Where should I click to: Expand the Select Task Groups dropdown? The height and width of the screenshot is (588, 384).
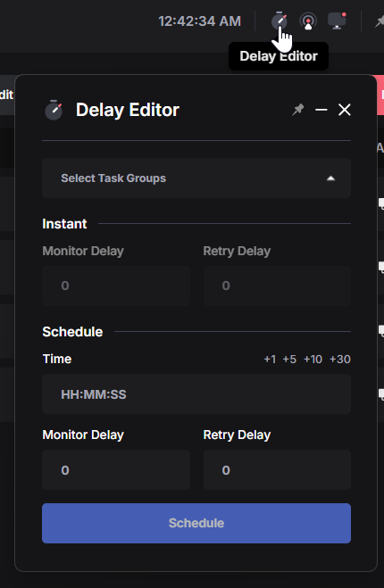pos(196,178)
